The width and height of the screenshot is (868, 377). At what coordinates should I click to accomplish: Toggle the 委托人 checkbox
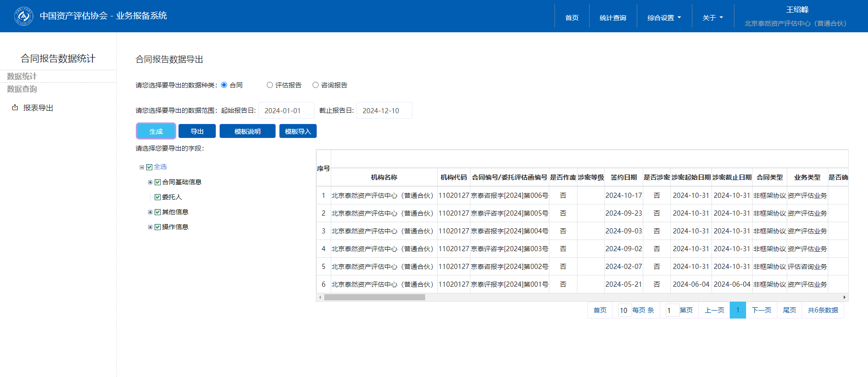pyautogui.click(x=158, y=197)
